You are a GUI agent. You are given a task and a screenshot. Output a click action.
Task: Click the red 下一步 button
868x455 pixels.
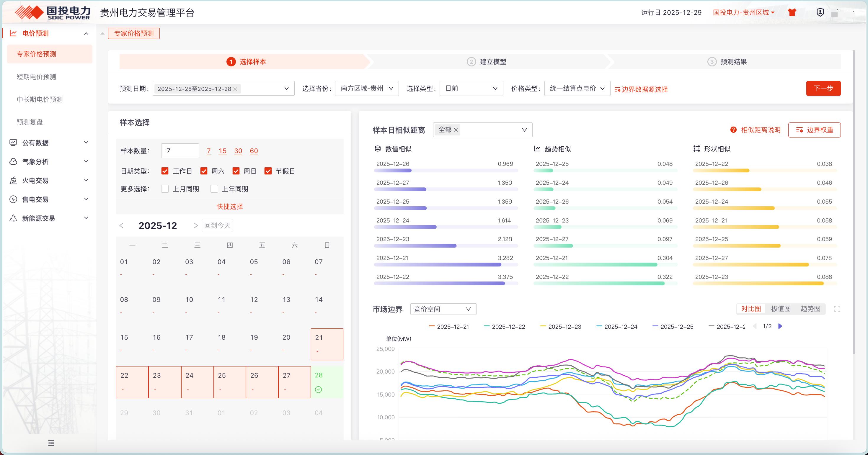tap(823, 89)
